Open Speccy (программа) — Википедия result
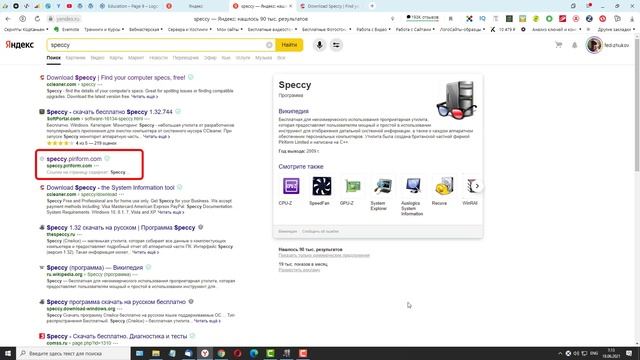Viewport: 640px width, 360px height. pos(95,268)
